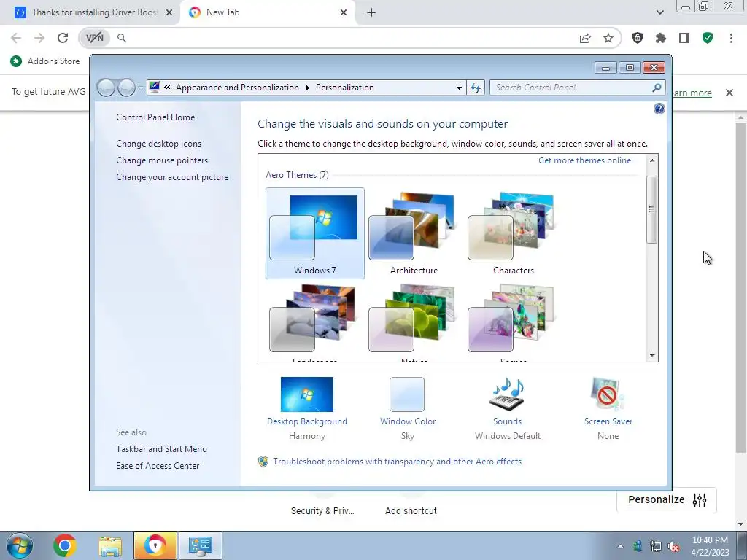Click Learn more link in browser notification
The height and width of the screenshot is (560, 747).
pos(692,93)
